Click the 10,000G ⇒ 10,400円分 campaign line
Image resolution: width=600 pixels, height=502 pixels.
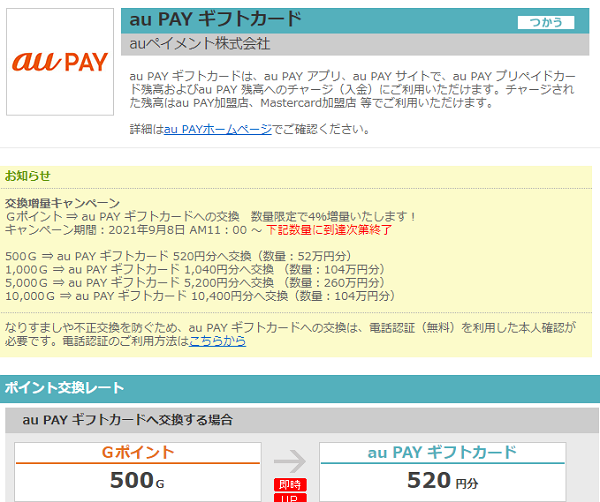(x=200, y=296)
